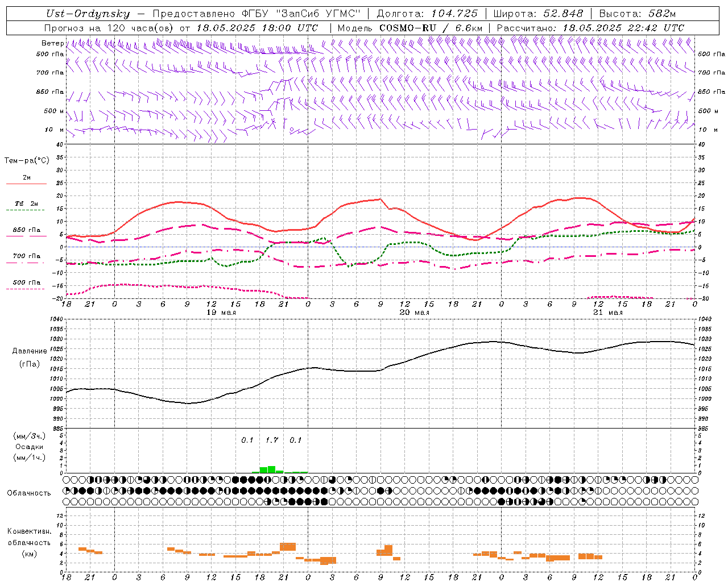Click the (мм/3ч.) unit label
Screen dimensions: 728x582
tap(29, 436)
